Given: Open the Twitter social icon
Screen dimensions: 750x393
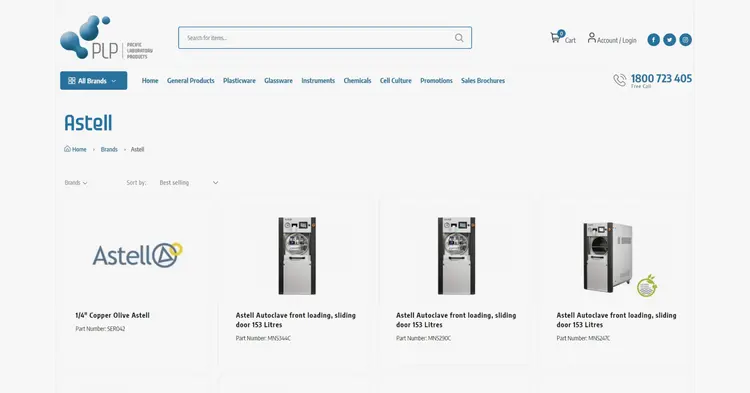Looking at the screenshot, I should point(669,40).
